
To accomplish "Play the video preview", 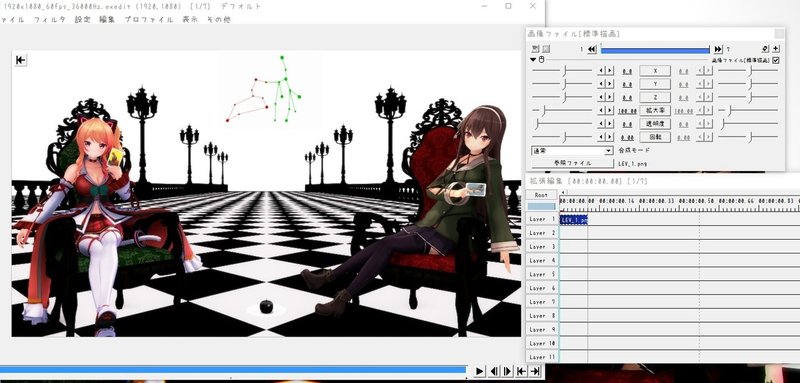I will (x=480, y=371).
